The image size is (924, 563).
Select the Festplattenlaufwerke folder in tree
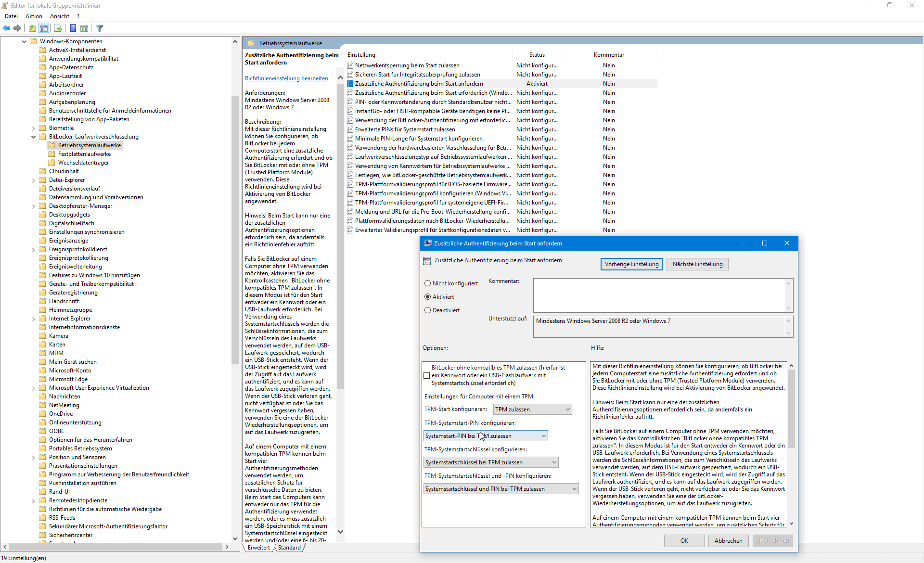84,154
